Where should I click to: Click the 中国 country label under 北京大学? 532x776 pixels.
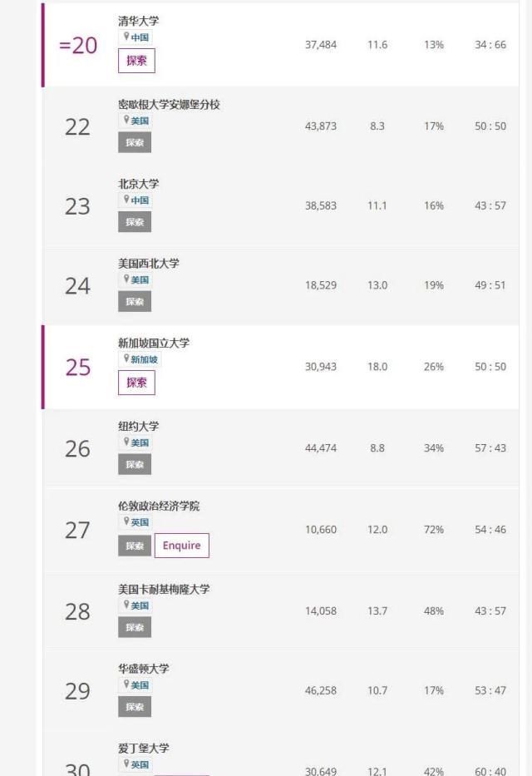tap(140, 200)
